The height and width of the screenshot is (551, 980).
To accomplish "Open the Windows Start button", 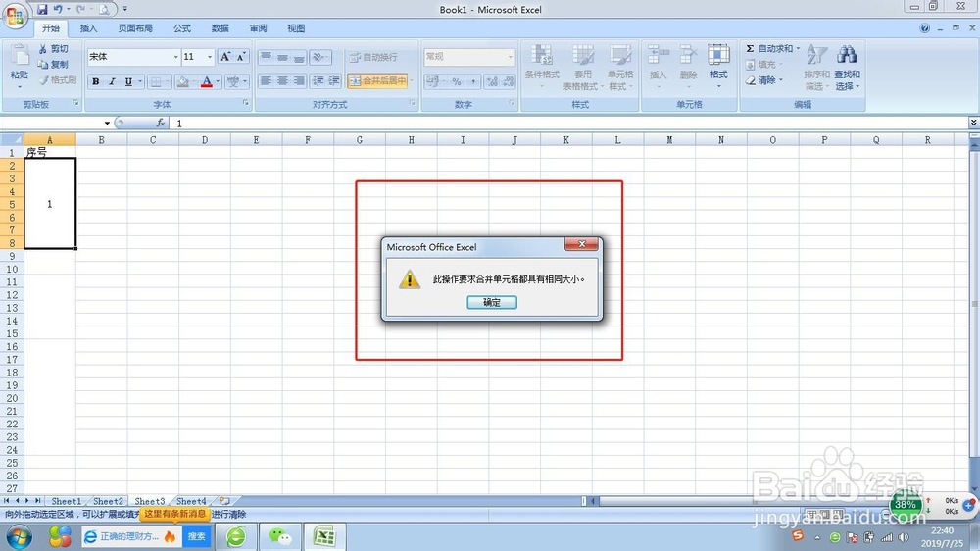I will [x=20, y=536].
